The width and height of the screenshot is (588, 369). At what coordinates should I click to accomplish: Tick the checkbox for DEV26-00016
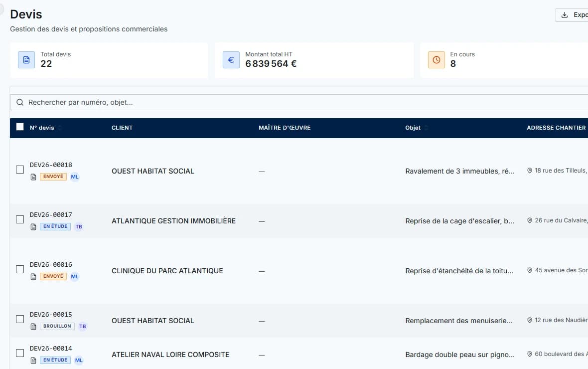click(20, 270)
